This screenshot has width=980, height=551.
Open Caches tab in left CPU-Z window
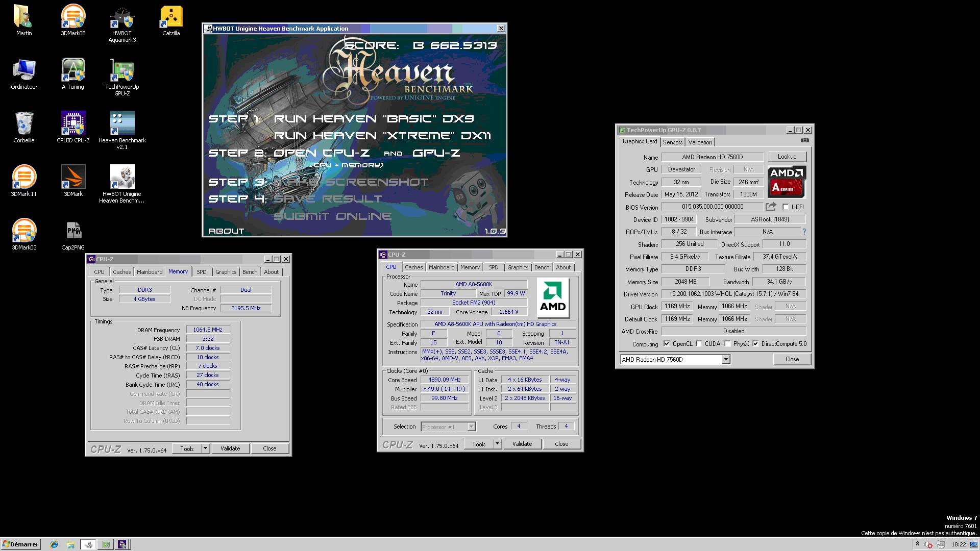(x=122, y=272)
